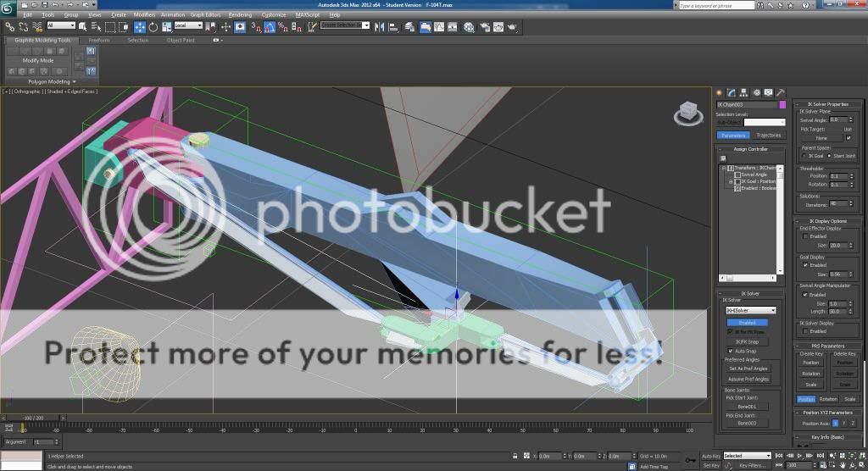Open the Rendering menu

tap(240, 15)
